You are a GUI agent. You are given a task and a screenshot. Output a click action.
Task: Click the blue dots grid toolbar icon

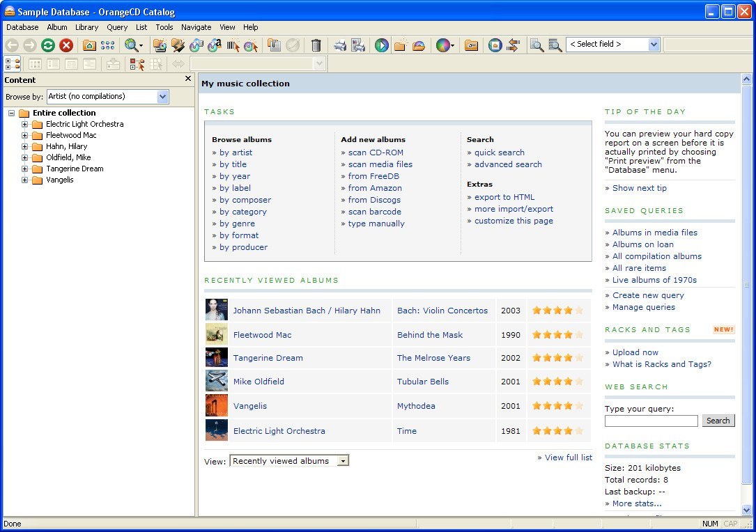pyautogui.click(x=107, y=45)
